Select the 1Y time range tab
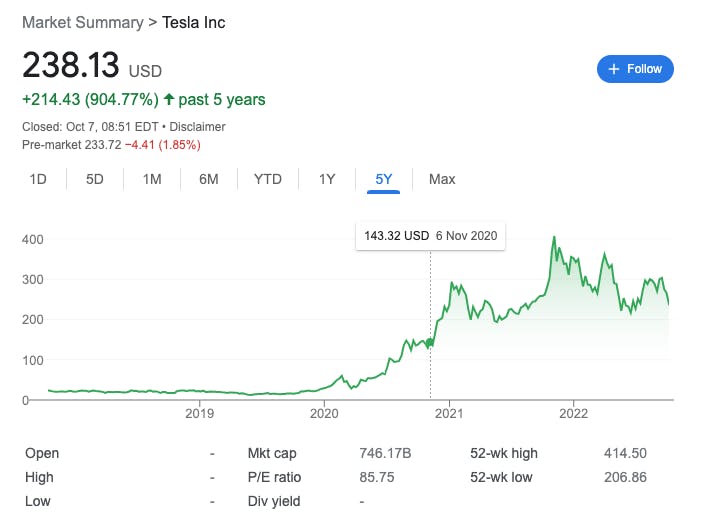The width and height of the screenshot is (705, 517). pos(327,179)
